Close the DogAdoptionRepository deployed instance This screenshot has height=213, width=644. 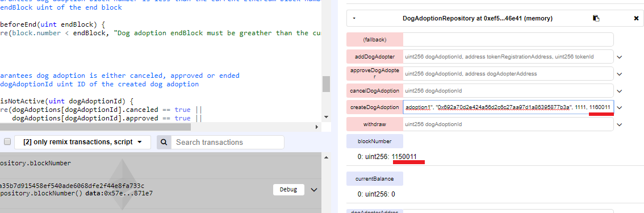[636, 18]
